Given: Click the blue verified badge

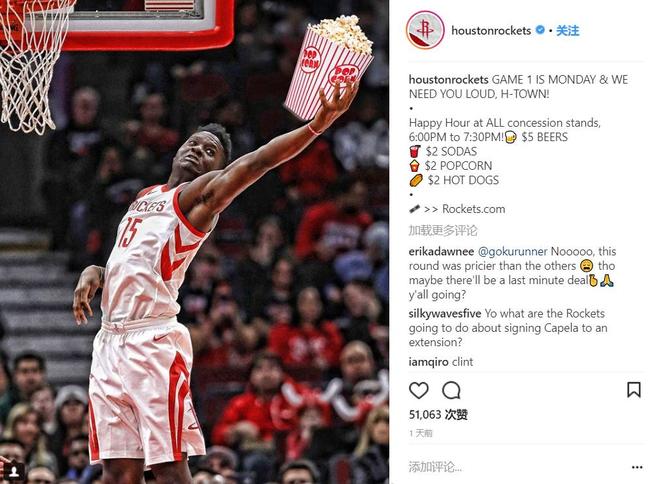Looking at the screenshot, I should pos(540,30).
